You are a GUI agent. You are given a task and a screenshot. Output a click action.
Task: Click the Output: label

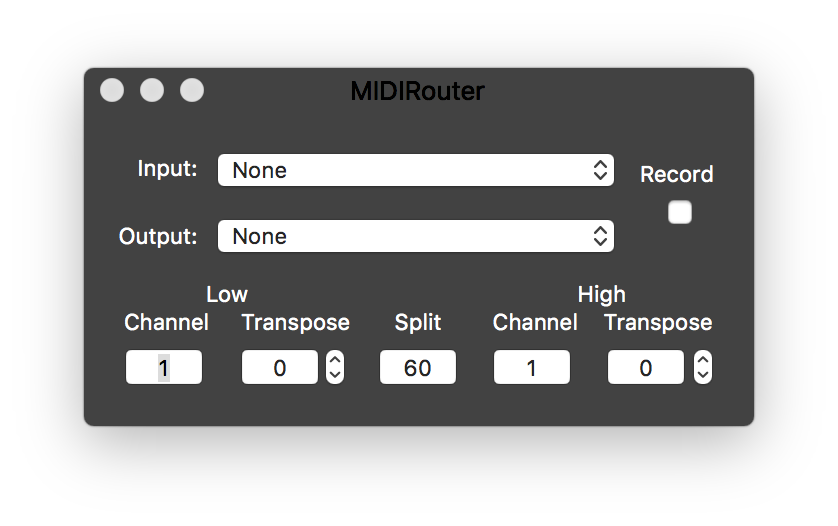coord(158,236)
